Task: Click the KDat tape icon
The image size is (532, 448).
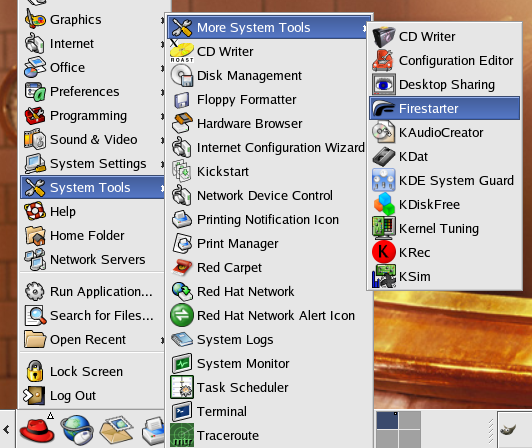Action: coord(383,156)
